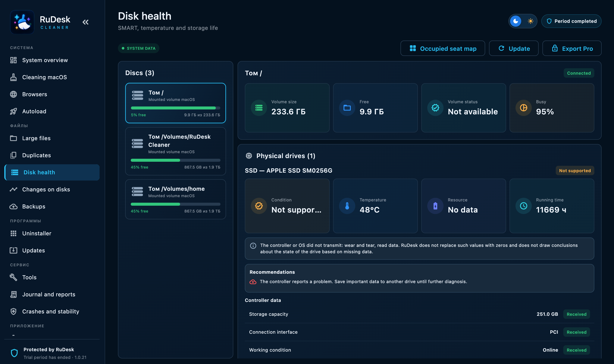Viewport: 614px width, 364px height.
Task: Click the Duplicates icon in sidebar
Action: click(x=13, y=155)
